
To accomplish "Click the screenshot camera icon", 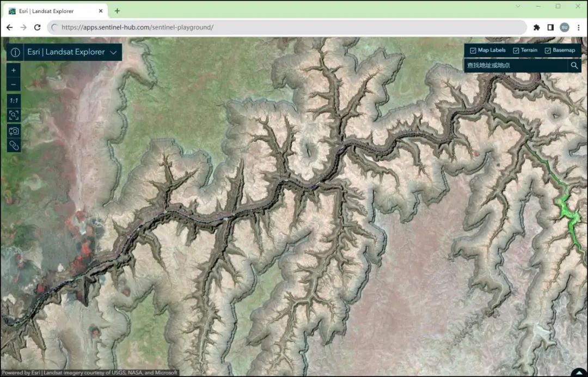I will (x=13, y=130).
